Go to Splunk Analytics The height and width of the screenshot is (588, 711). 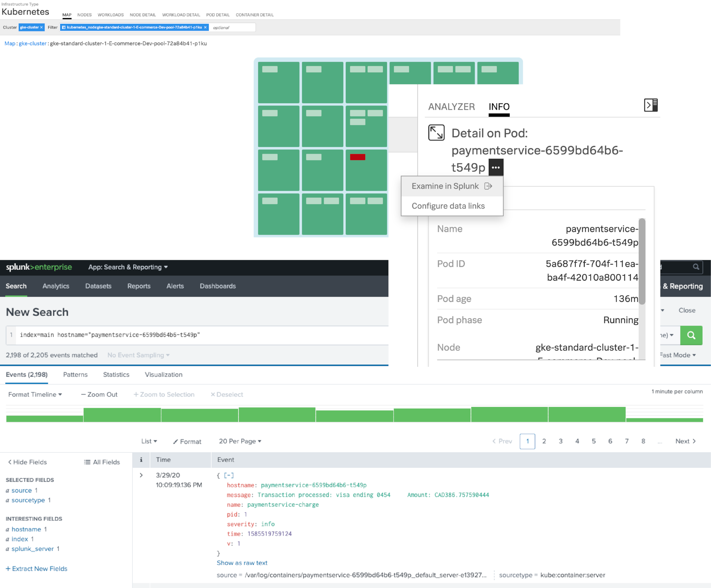coord(56,286)
